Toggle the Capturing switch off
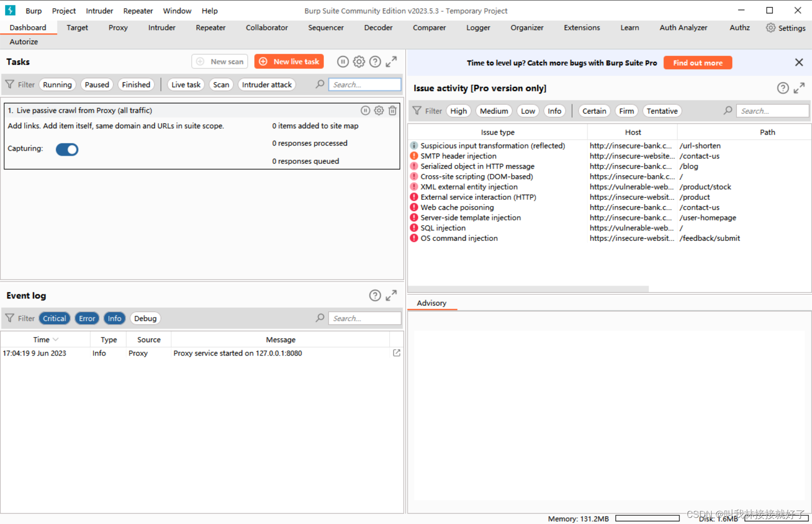812x524 pixels. click(x=67, y=149)
